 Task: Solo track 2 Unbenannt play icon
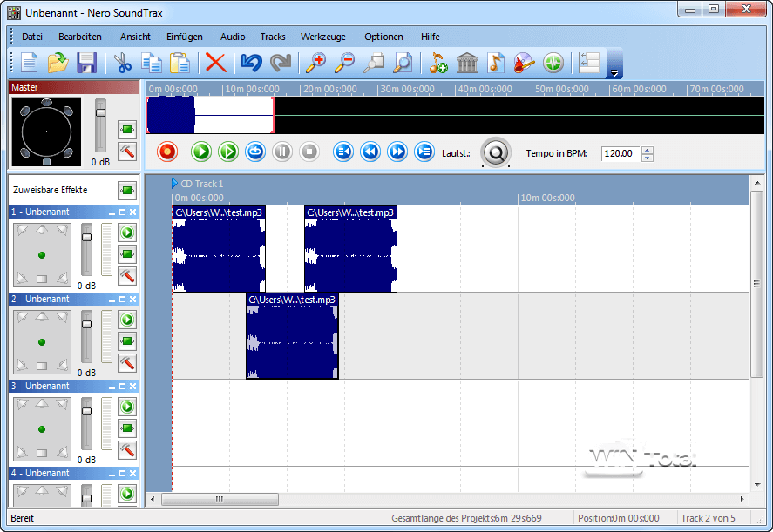tap(127, 320)
